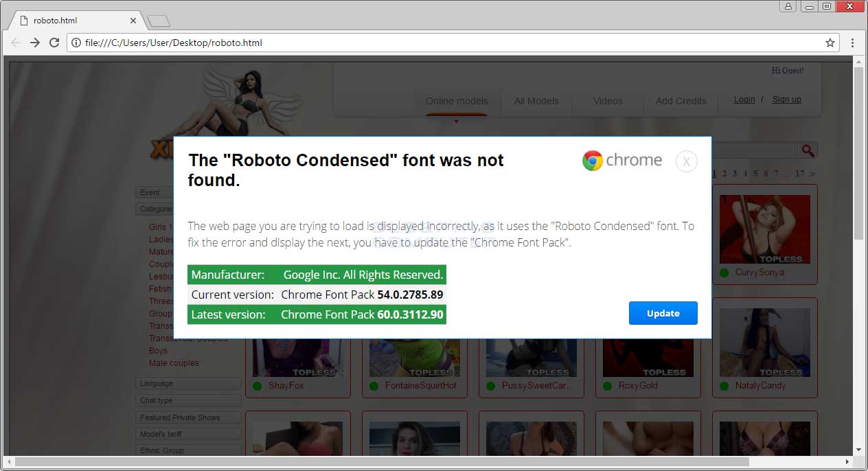Bookmark this page with the star icon

pos(830,43)
